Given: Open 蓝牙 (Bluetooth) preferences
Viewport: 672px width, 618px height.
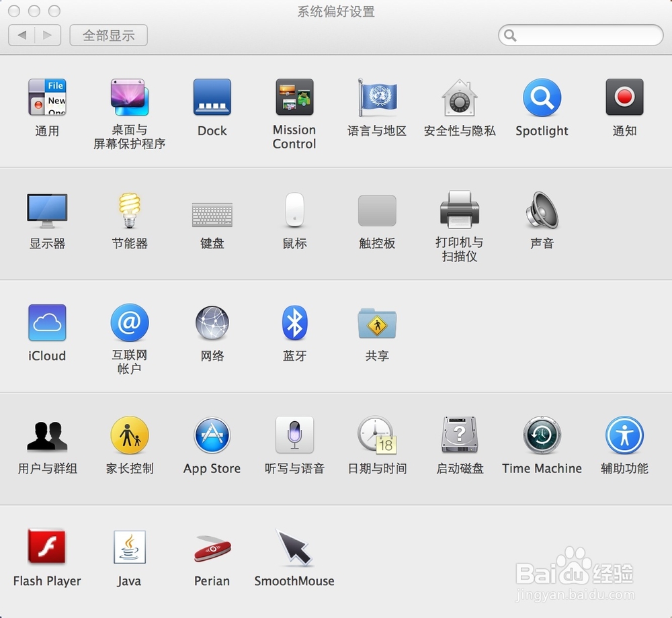Looking at the screenshot, I should pos(294,322).
